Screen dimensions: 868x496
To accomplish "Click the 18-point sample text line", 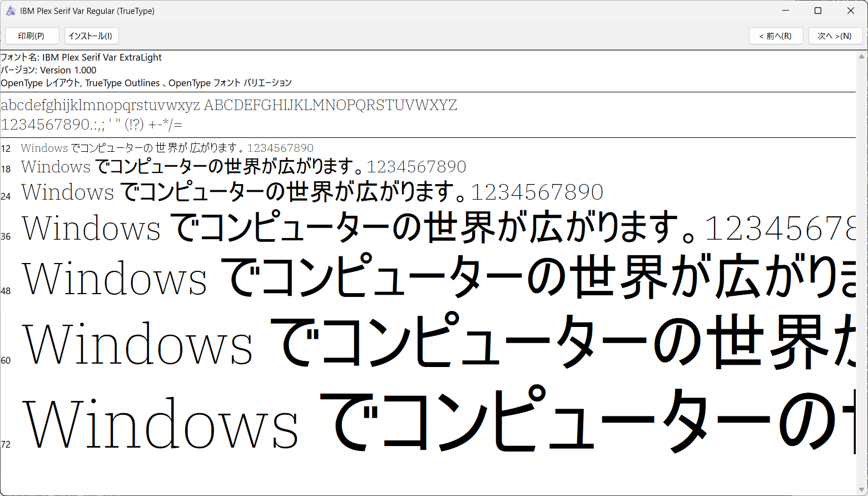I will tap(244, 167).
